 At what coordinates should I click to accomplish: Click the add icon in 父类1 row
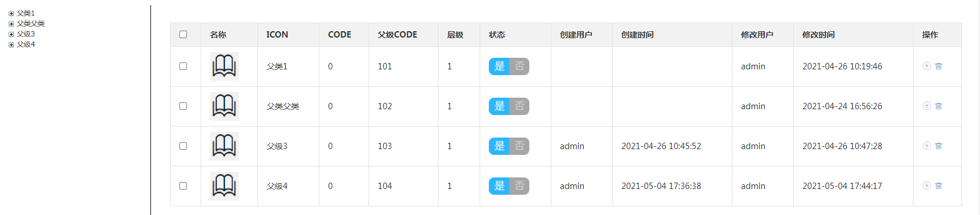[x=926, y=66]
